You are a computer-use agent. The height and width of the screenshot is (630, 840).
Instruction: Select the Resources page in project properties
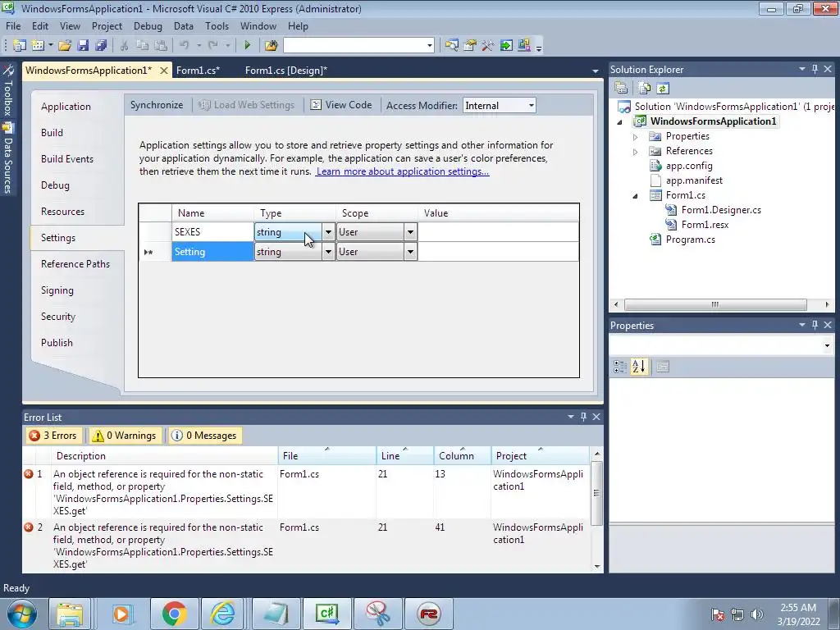(62, 211)
